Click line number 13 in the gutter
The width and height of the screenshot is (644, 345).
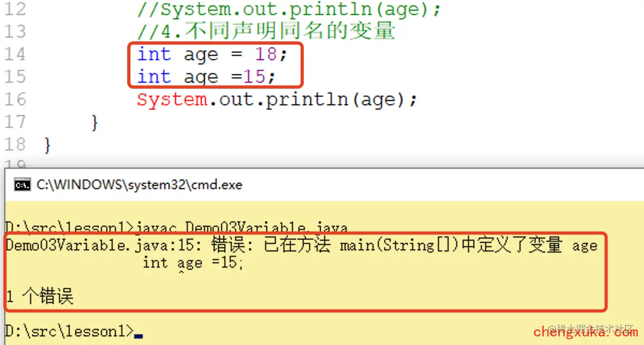tap(14, 31)
